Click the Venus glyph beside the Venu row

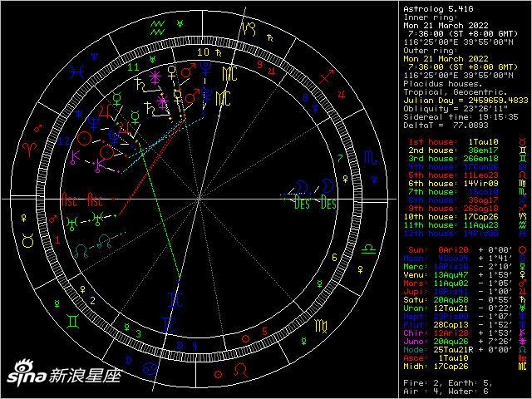click(x=523, y=275)
